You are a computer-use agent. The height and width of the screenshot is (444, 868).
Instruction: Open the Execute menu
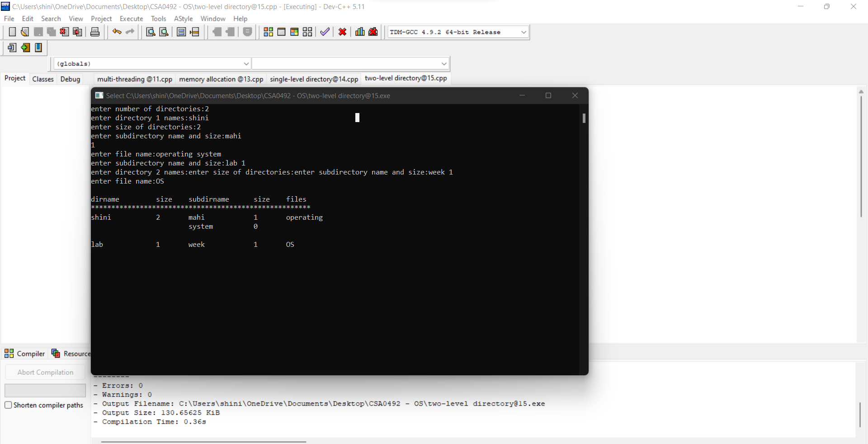click(x=131, y=19)
